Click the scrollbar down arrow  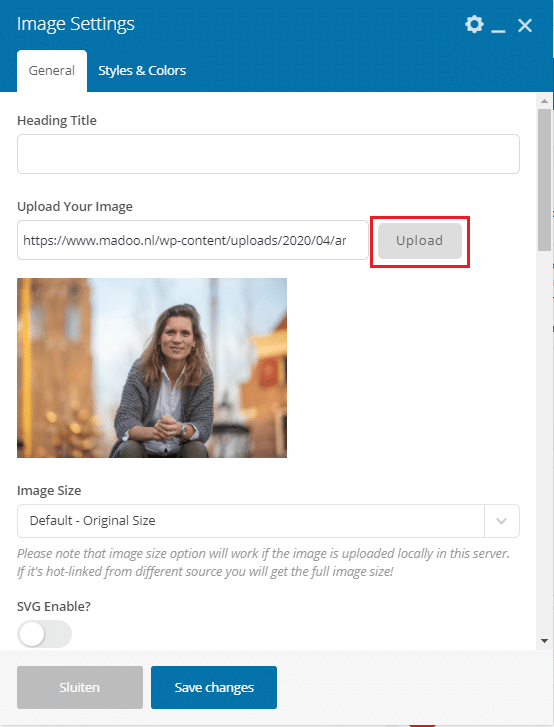[x=544, y=641]
